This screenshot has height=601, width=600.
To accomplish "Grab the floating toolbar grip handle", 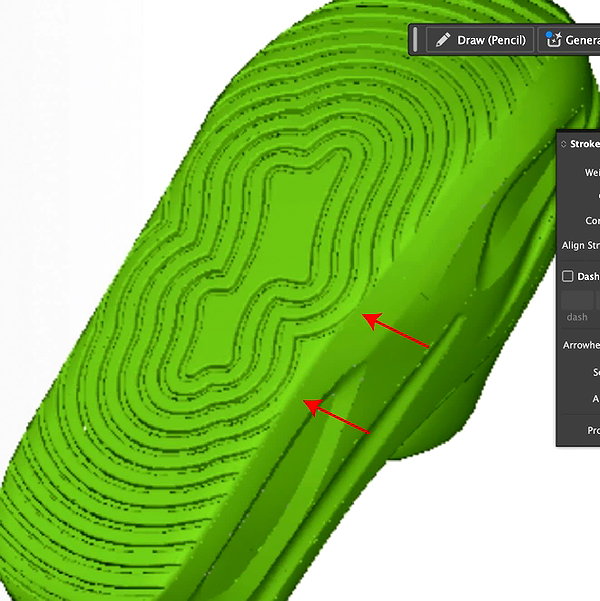I will (x=416, y=40).
